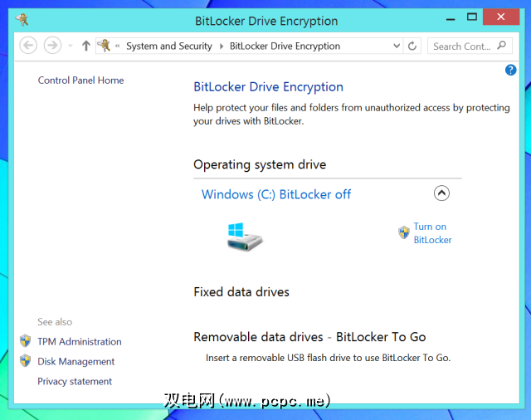Click the Windows drive icon
The image size is (531, 420).
tap(245, 237)
